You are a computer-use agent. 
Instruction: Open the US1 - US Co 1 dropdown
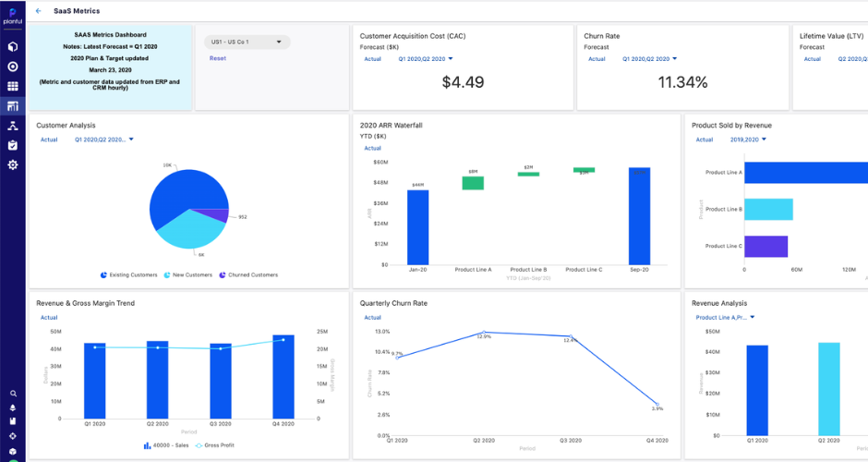pyautogui.click(x=247, y=42)
